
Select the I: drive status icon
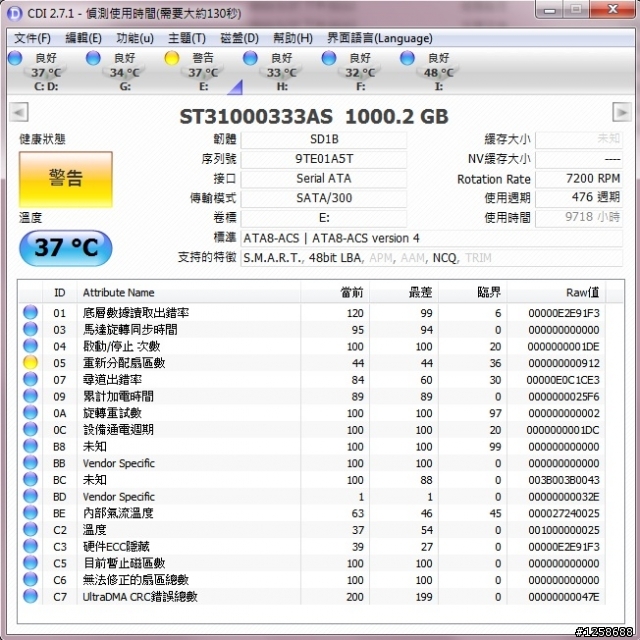click(x=407, y=58)
